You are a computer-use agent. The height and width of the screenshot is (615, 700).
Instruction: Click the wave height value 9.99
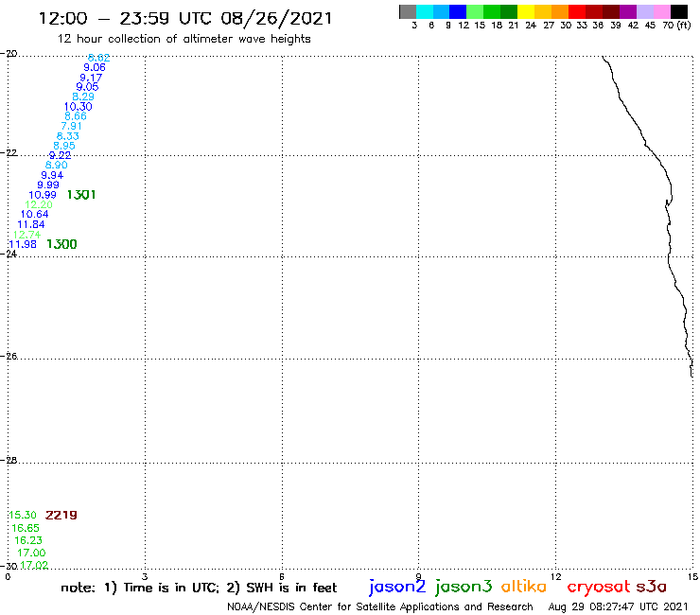[x=48, y=184]
